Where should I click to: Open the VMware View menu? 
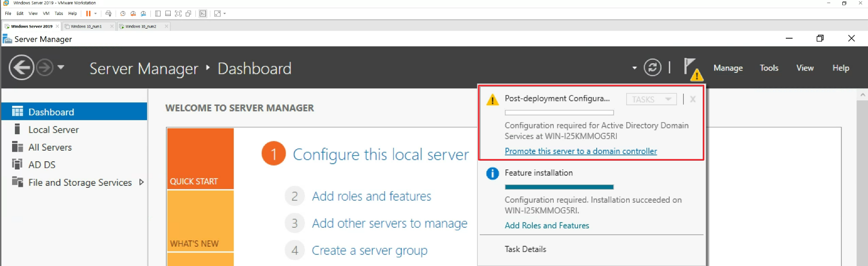click(33, 14)
